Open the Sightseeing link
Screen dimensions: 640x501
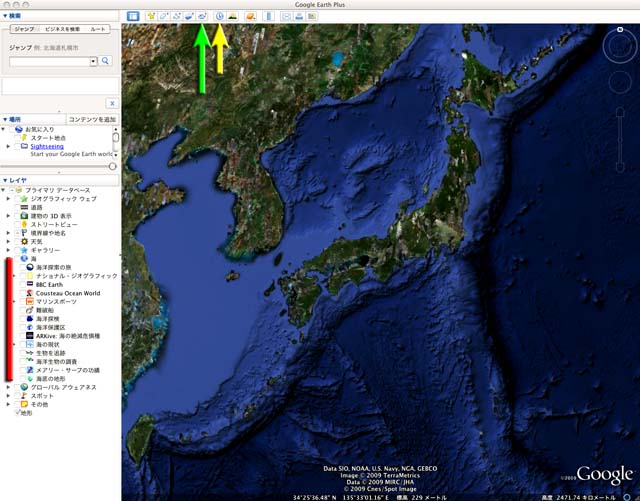point(47,146)
